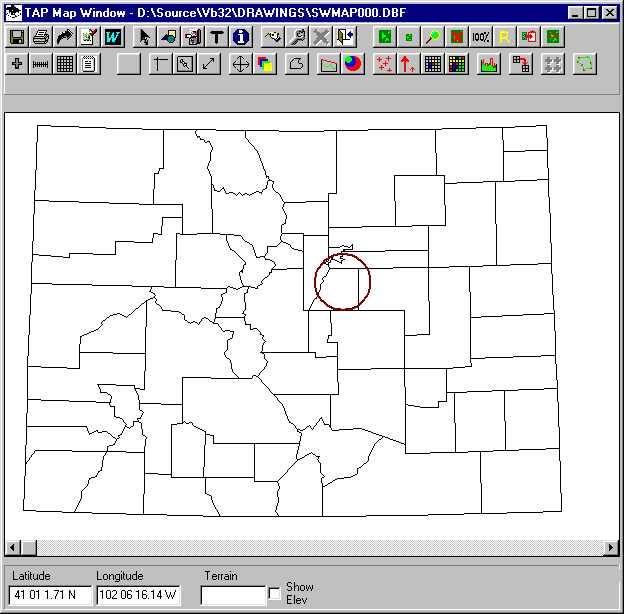Click the gray X delete icon
This screenshot has width=624, height=614.
click(x=321, y=37)
